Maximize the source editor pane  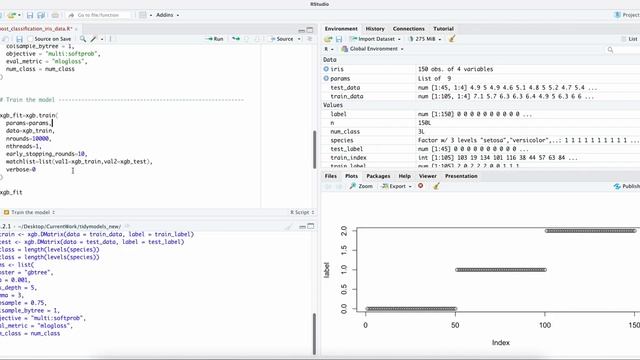[x=310, y=30]
